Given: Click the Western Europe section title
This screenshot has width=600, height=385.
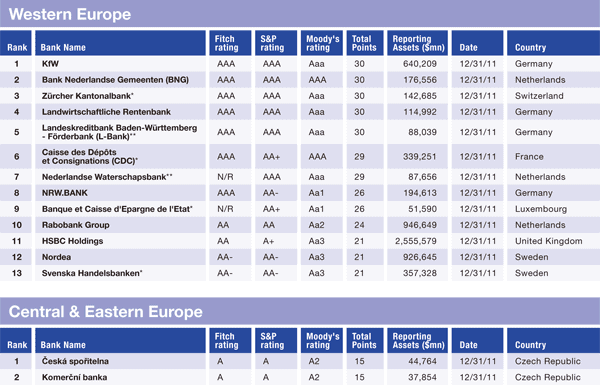Looking at the screenshot, I should (x=70, y=15).
